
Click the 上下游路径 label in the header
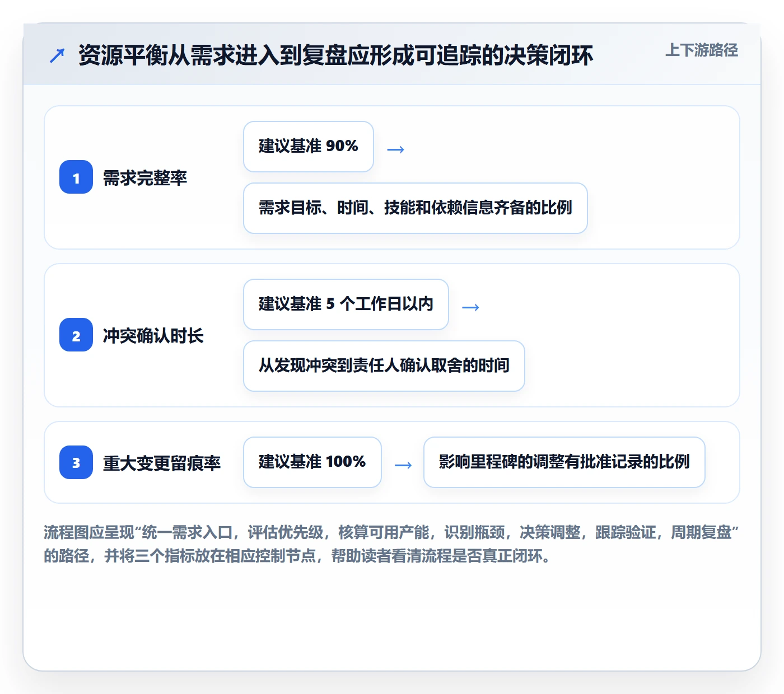(x=702, y=50)
